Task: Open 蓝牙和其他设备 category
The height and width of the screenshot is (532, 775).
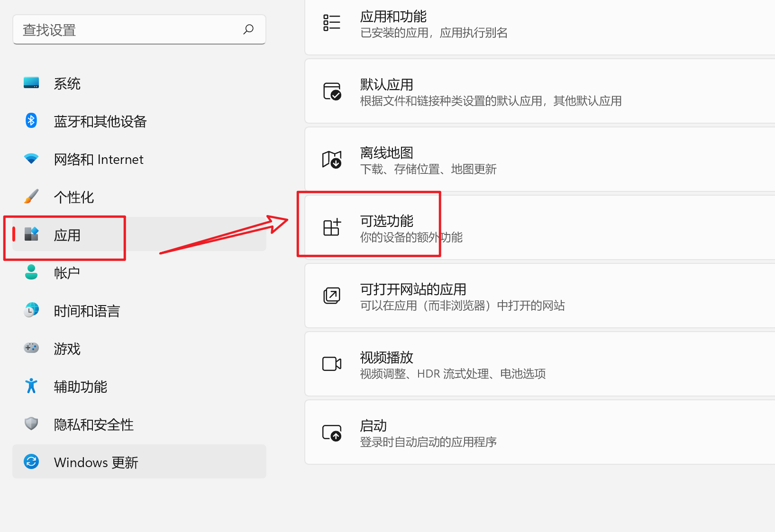Action: point(139,121)
